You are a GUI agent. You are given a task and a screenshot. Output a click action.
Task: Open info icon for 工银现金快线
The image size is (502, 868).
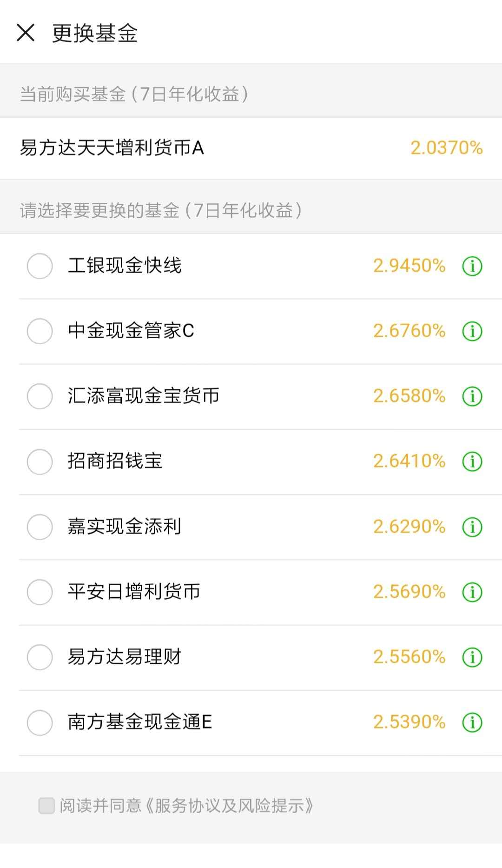[472, 266]
